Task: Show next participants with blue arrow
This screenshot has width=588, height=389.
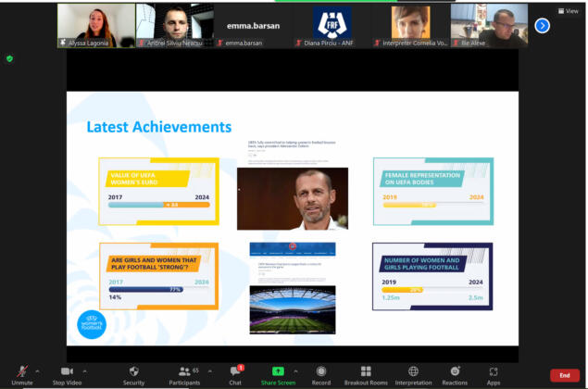Action: (x=543, y=26)
